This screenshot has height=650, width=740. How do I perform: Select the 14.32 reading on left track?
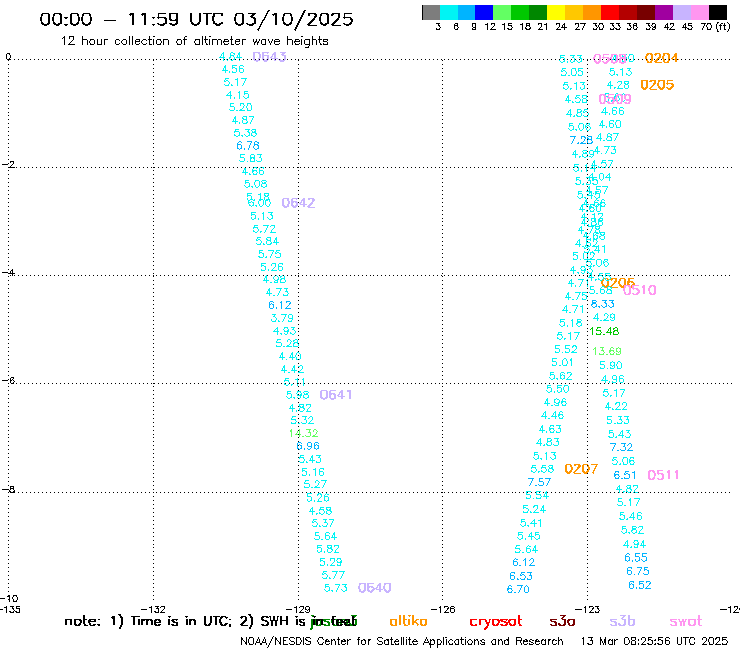(303, 433)
